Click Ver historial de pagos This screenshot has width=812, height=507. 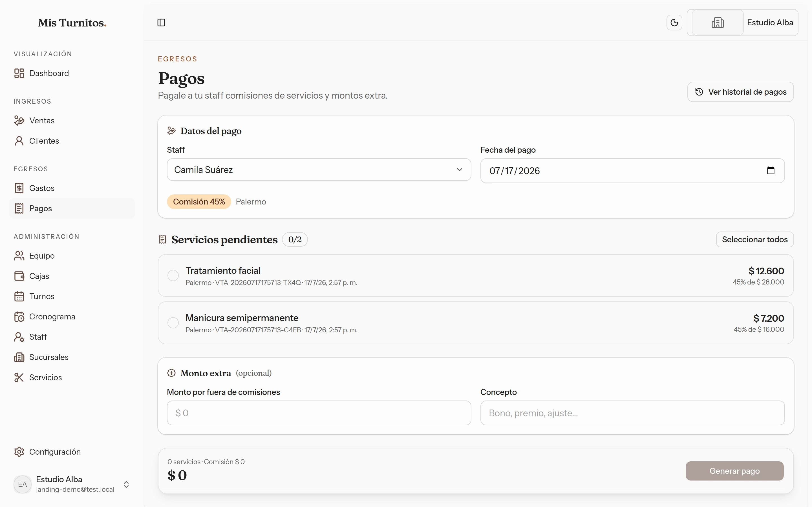click(740, 92)
